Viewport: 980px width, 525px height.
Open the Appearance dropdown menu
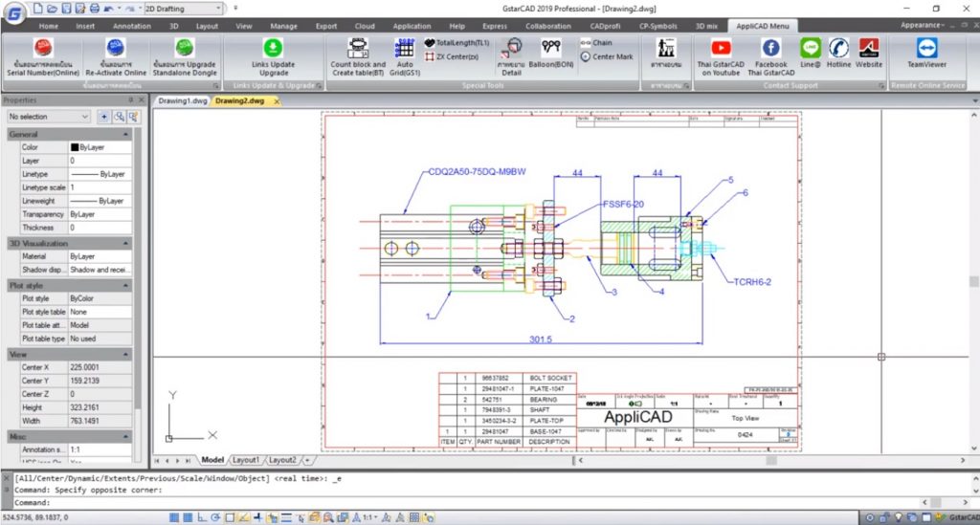pos(922,25)
